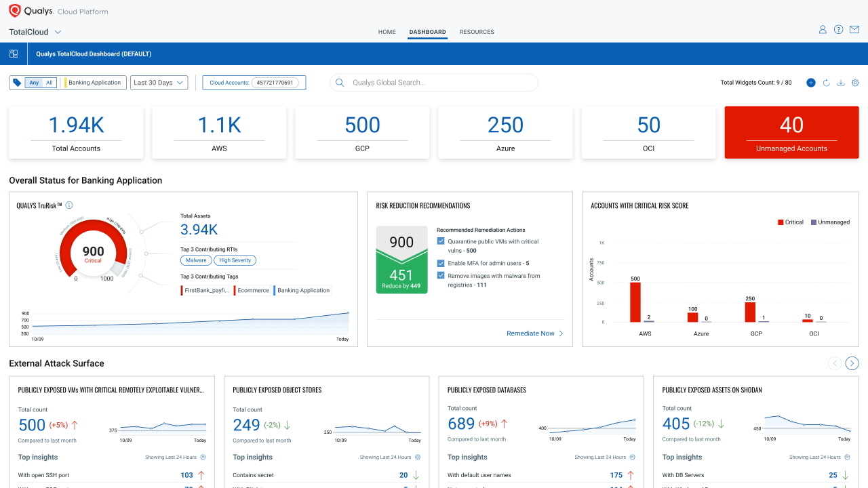This screenshot has height=488, width=868.
Task: Open the help question mark icon
Action: (839, 29)
